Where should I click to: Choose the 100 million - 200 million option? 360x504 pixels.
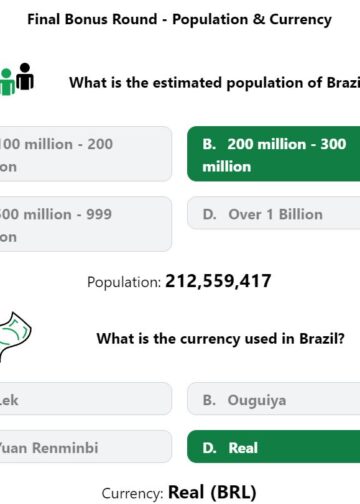[86, 154]
